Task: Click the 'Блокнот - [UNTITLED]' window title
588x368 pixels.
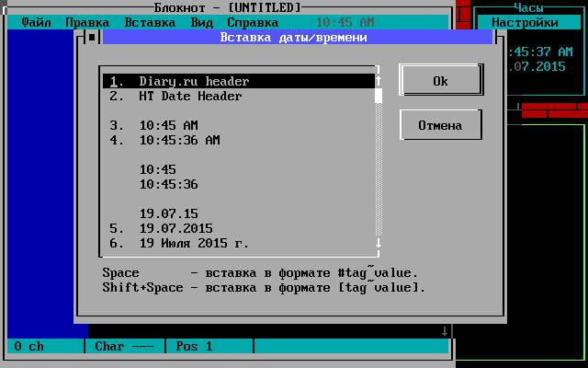Action: pyautogui.click(x=227, y=7)
